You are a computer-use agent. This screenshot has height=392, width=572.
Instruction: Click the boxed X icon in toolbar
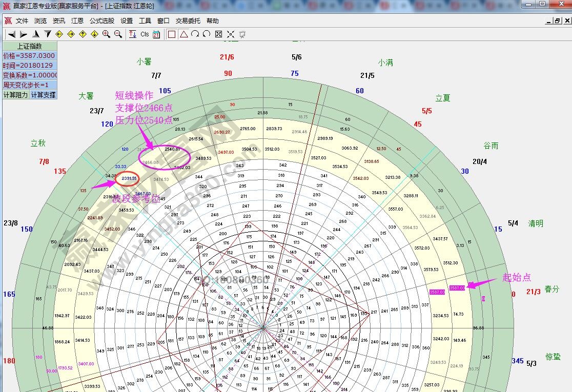tap(219, 34)
